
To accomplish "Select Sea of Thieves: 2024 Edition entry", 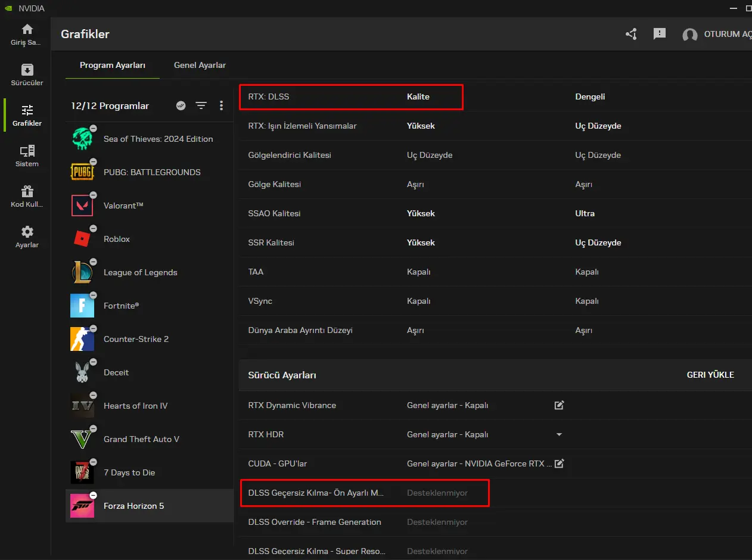I will pos(150,139).
